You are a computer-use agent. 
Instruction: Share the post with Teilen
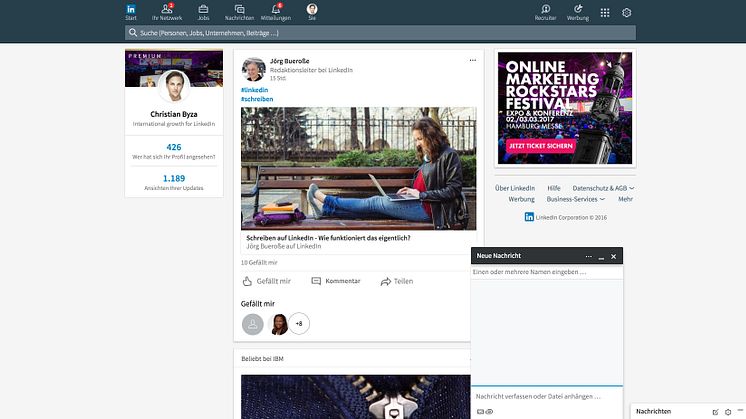pos(397,281)
